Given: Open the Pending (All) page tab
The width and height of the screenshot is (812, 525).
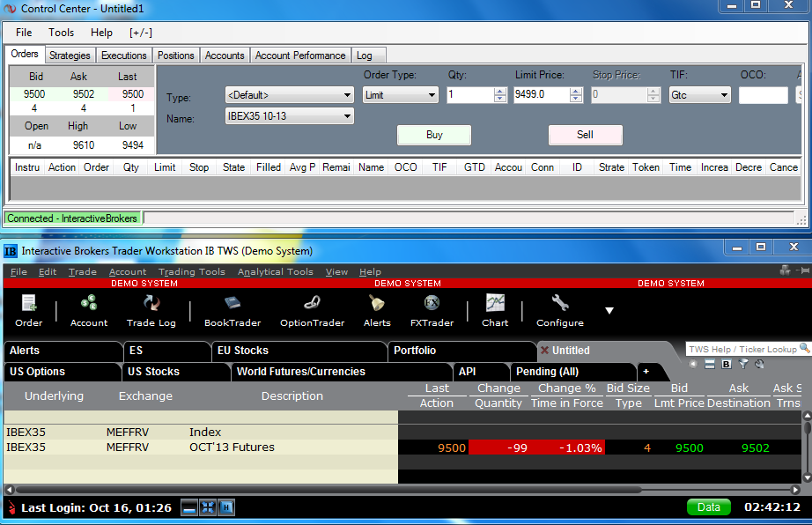Looking at the screenshot, I should pyautogui.click(x=572, y=372).
